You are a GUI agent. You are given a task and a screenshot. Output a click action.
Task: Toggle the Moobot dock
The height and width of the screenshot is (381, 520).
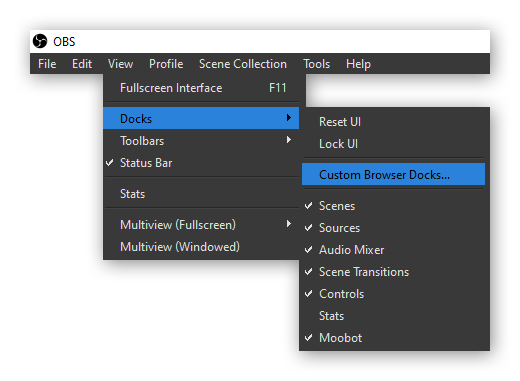(x=394, y=338)
